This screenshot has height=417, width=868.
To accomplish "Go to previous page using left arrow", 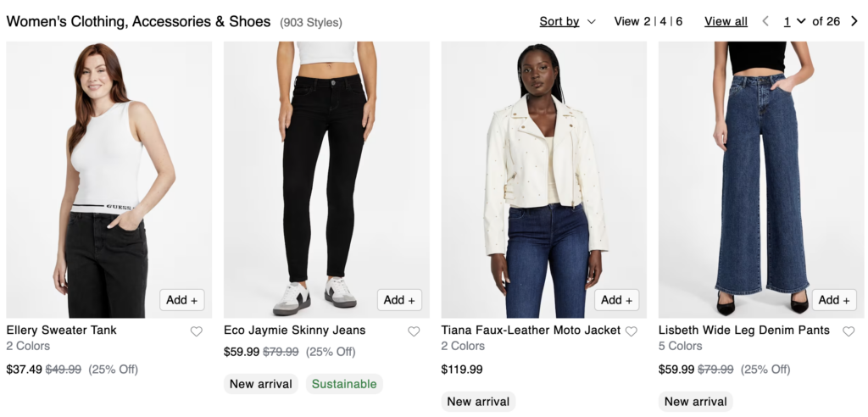I will [765, 21].
